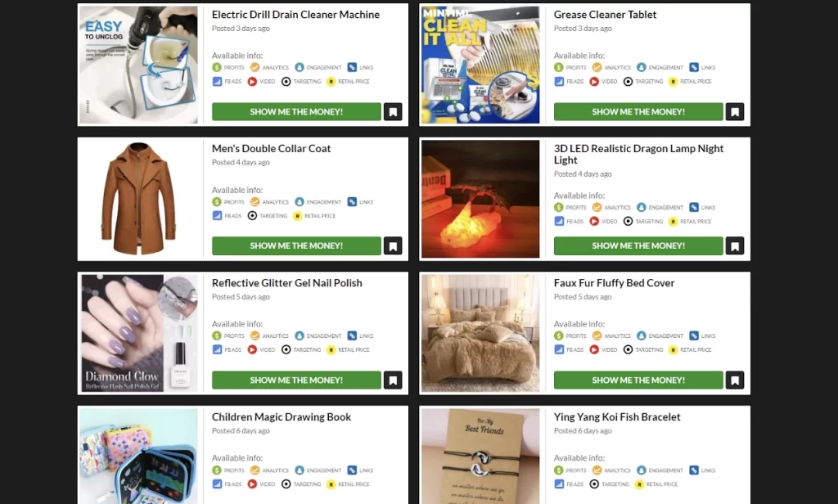Bookmark the Faux Fur Fluffy Bed Cover

click(735, 380)
